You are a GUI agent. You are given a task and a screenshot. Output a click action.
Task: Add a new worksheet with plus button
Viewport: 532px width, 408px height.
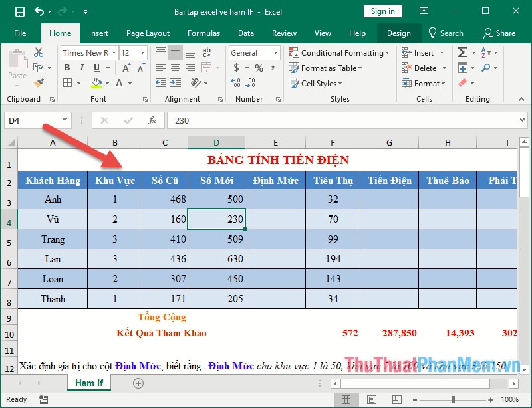138,383
